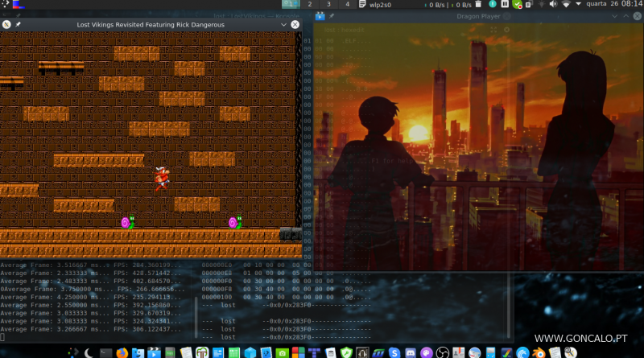The height and width of the screenshot is (358, 644).
Task: Click the wlp2s0 network monitor label
Action: 381,5
